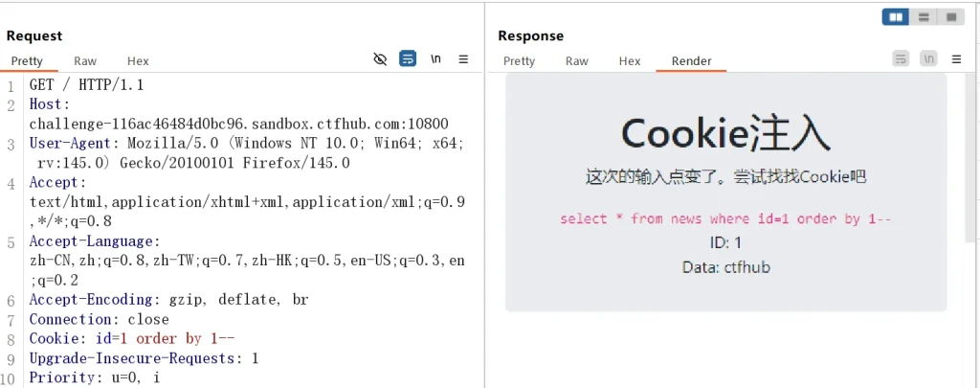Select top-bottom stacked layout icon

click(x=924, y=17)
